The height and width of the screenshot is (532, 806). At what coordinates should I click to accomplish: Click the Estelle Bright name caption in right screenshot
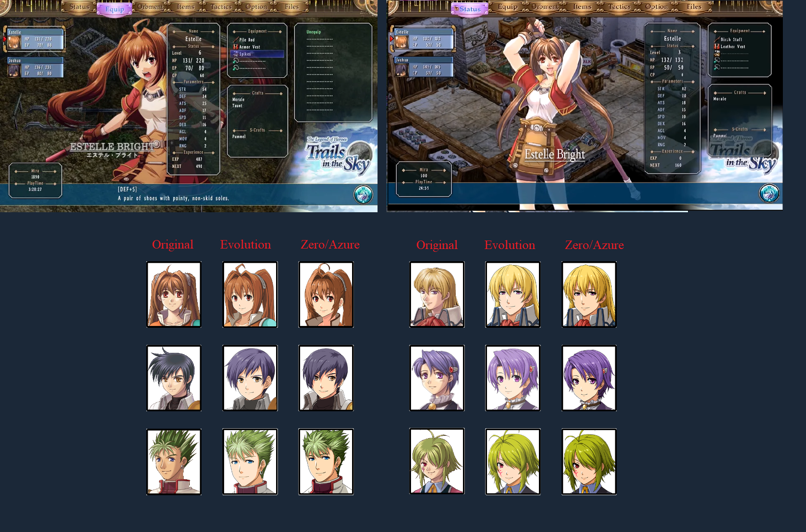tap(554, 154)
